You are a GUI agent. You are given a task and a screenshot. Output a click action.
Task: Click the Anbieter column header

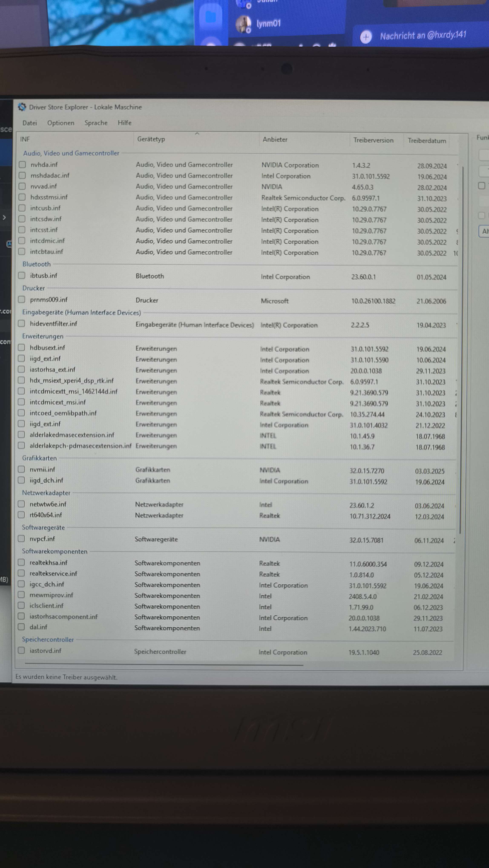pos(275,140)
